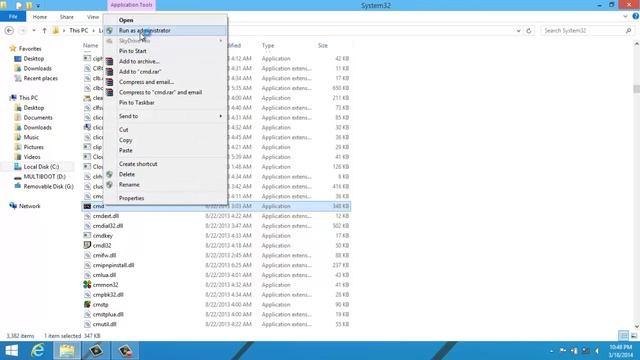Switch to Details view layout icon
Viewport: 640px width, 360px height.
(623, 336)
